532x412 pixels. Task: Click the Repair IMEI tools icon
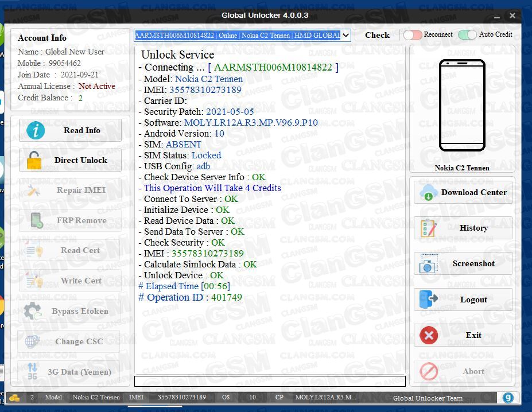(x=34, y=191)
